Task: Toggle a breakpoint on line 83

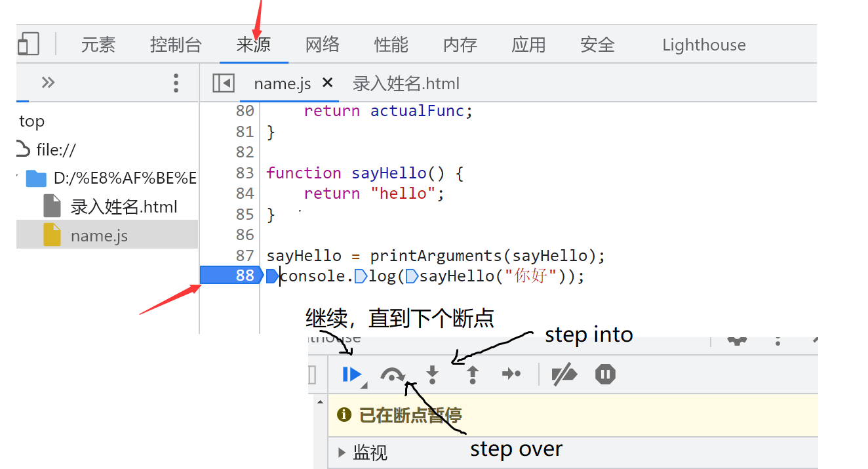Action: coord(243,173)
